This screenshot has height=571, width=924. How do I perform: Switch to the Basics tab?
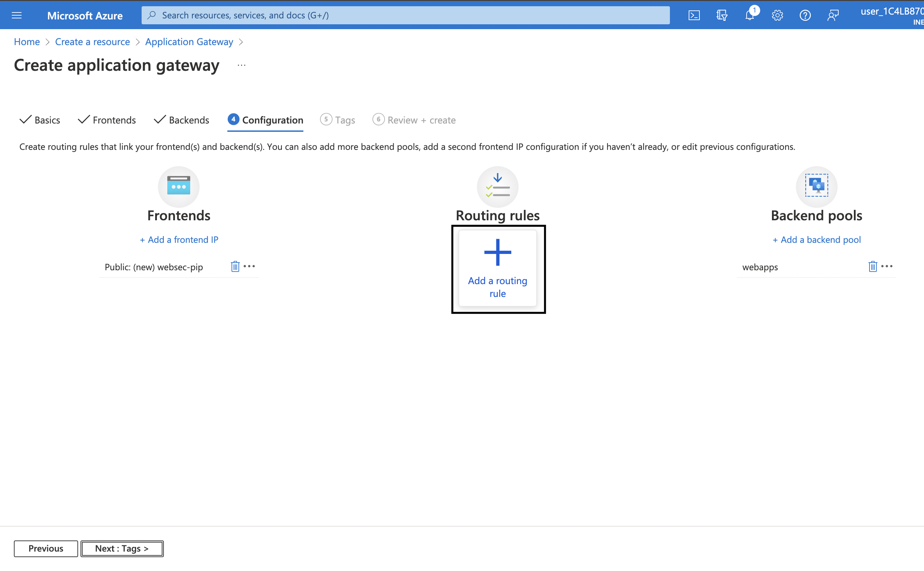click(x=40, y=120)
